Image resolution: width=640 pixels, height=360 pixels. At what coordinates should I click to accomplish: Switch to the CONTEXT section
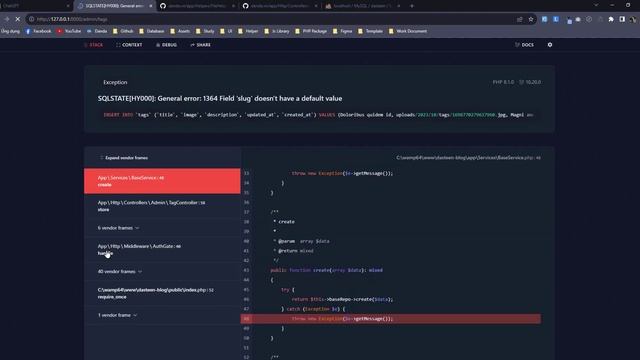129,45
